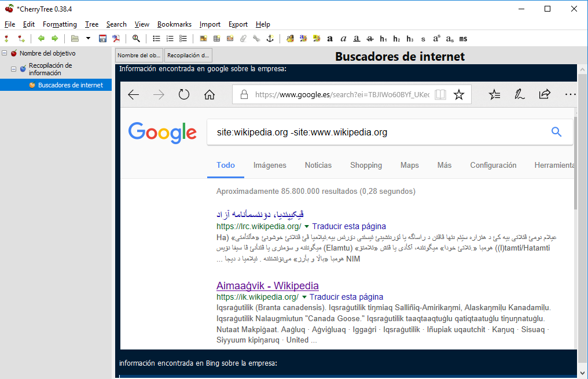
Task: Open the Search menu
Action: point(116,24)
